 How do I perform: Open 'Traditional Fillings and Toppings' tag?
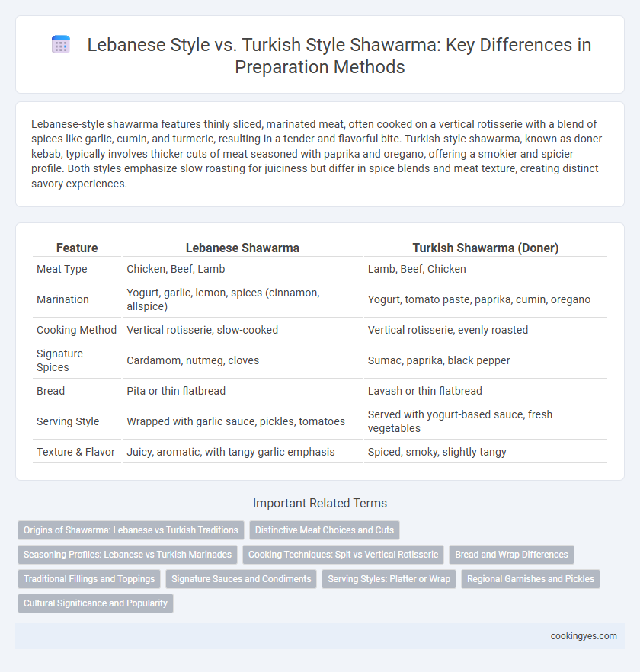[89, 579]
